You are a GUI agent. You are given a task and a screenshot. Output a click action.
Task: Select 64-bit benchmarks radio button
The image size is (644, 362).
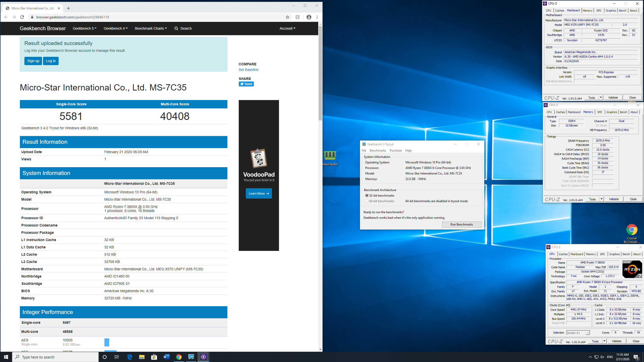(x=367, y=201)
